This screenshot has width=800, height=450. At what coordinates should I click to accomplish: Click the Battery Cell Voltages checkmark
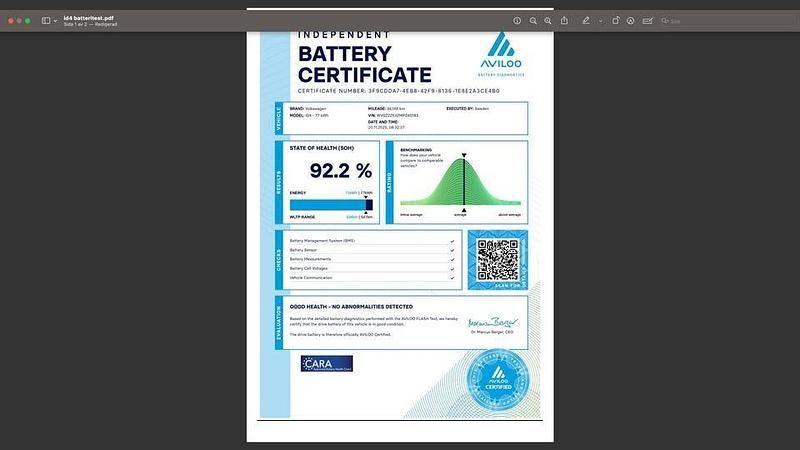pyautogui.click(x=452, y=268)
